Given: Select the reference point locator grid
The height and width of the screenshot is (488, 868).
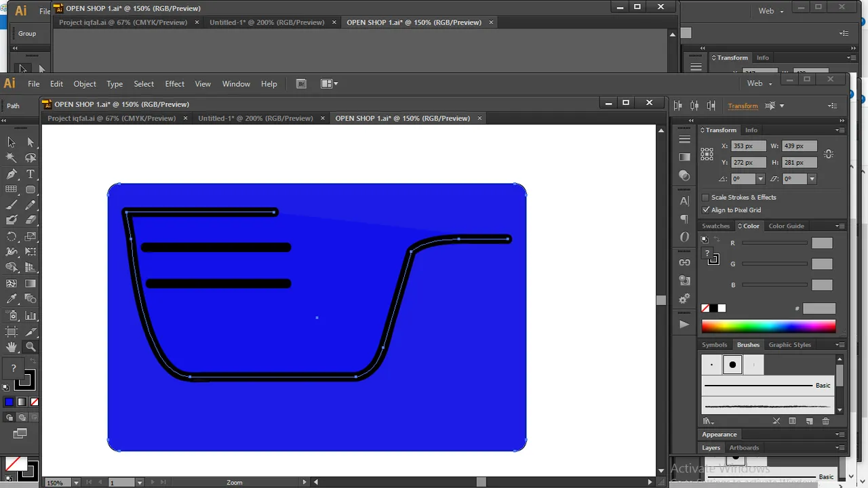Looking at the screenshot, I should tap(707, 154).
